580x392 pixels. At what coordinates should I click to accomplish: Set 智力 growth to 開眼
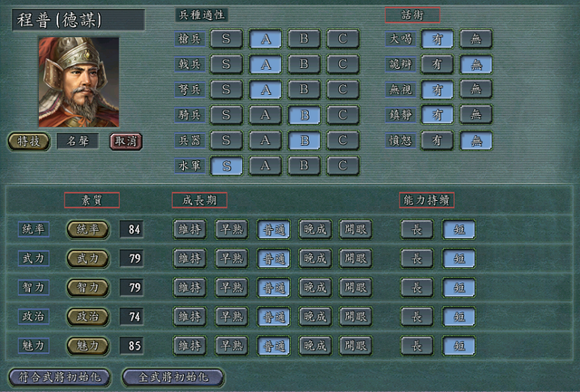point(356,288)
